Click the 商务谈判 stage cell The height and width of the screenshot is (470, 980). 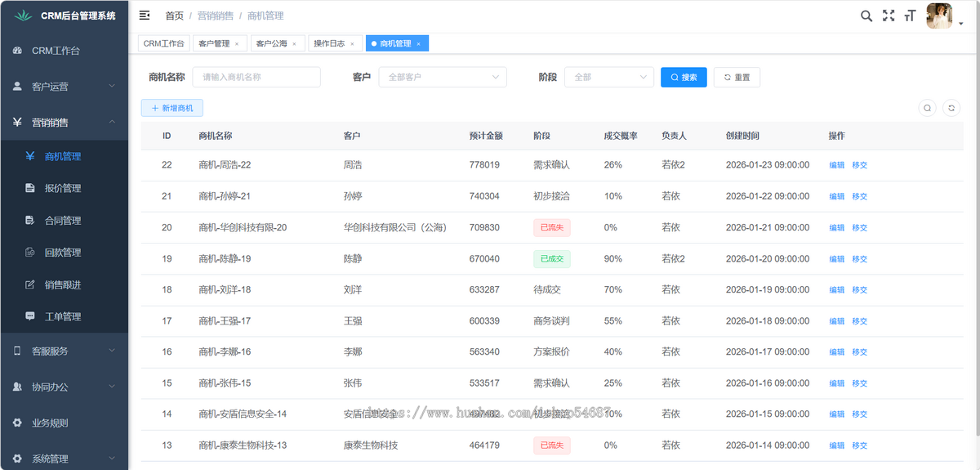551,321
